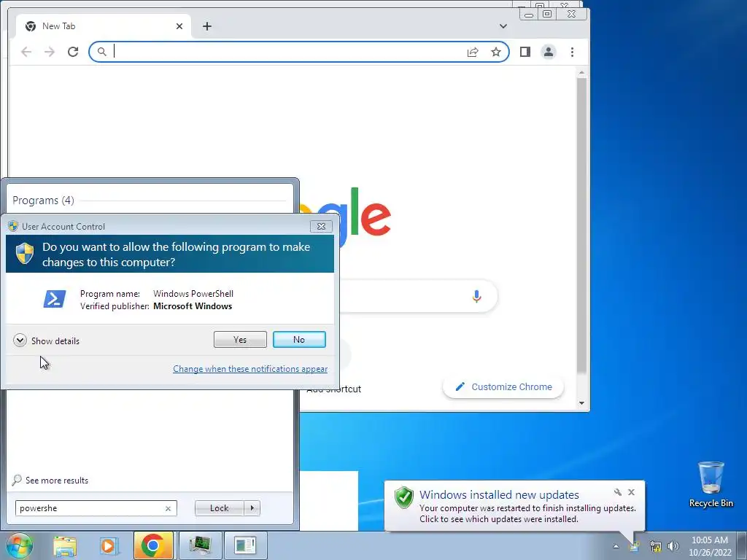Open Chrome's three-dot menu
Image resolution: width=747 pixels, height=560 pixels.
coord(572,52)
